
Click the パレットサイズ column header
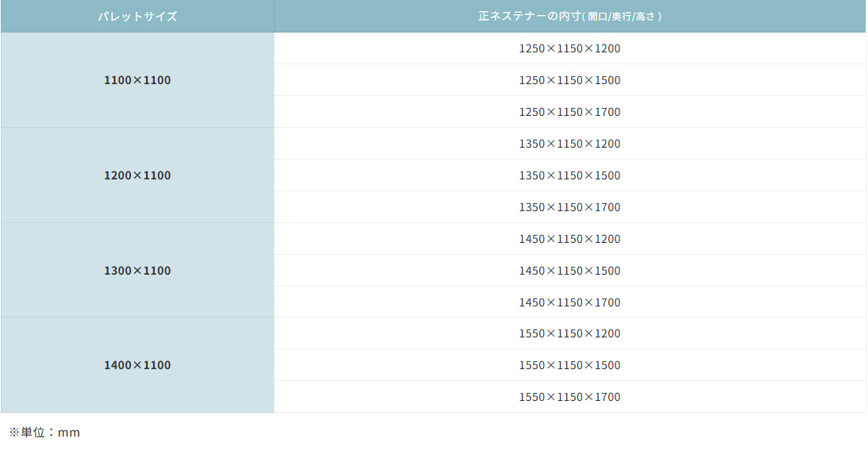[137, 16]
